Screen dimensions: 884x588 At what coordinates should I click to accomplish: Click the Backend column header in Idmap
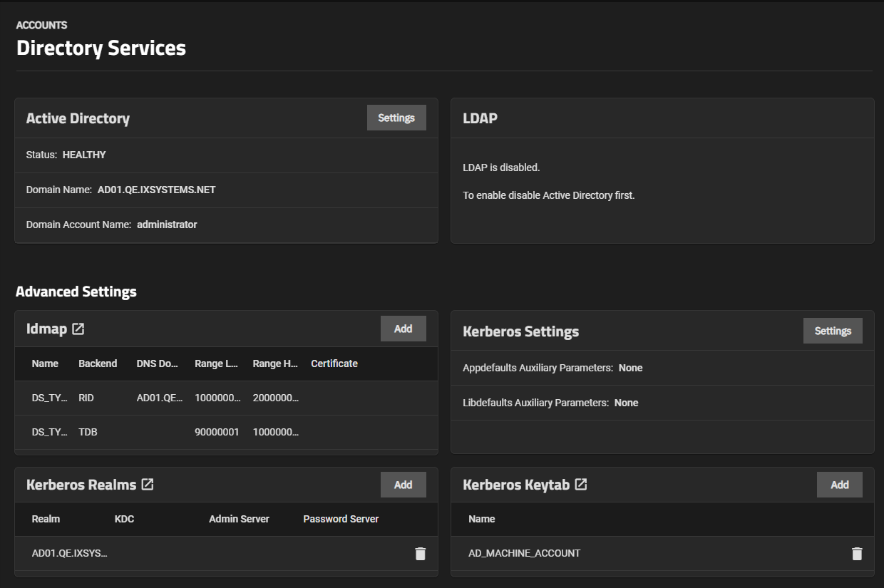98,364
